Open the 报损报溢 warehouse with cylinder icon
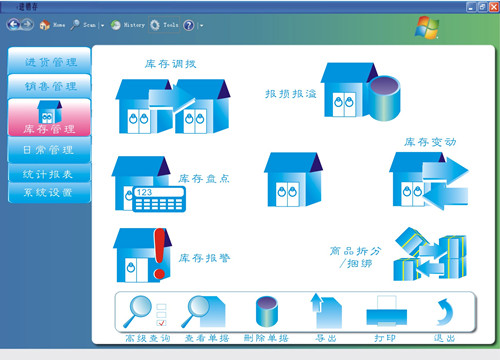 (x=360, y=92)
